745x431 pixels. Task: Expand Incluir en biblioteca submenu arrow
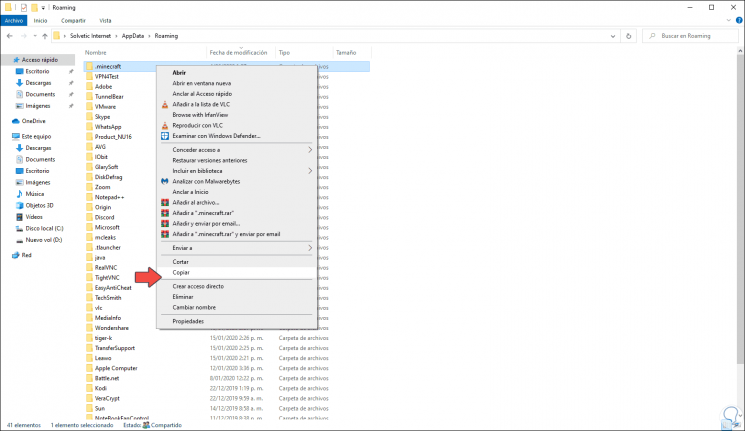click(310, 171)
